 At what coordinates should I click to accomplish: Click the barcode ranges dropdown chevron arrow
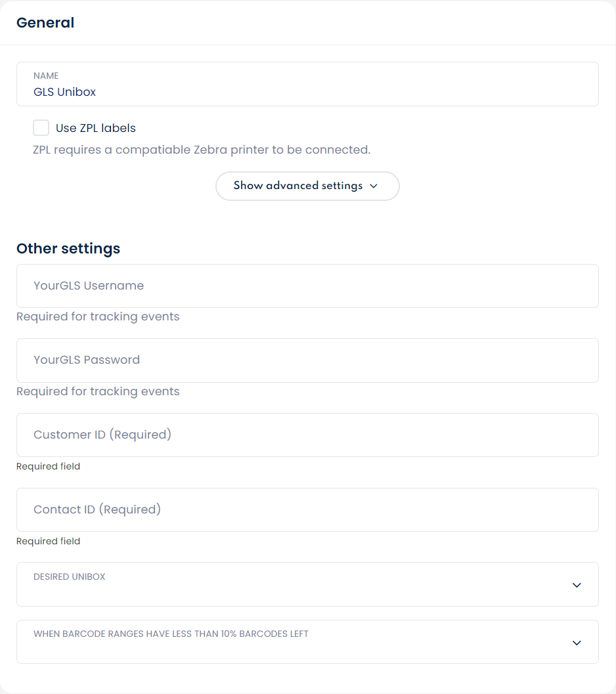click(x=577, y=643)
